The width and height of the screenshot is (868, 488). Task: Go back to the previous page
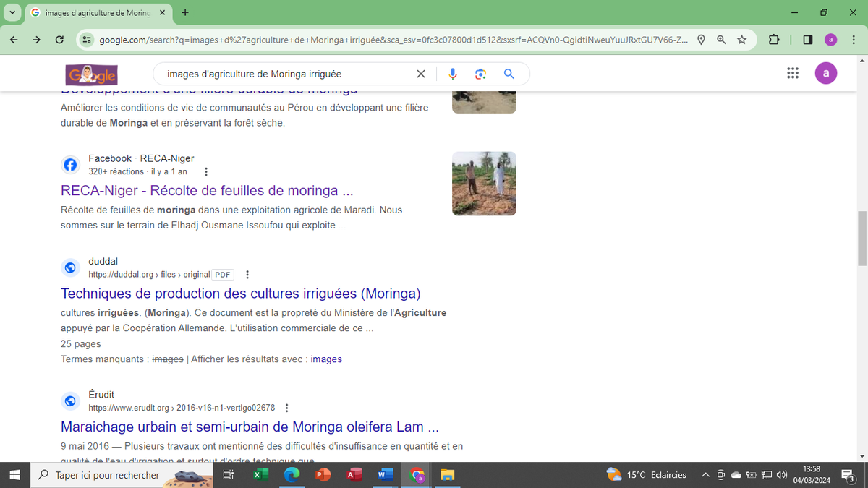coord(14,40)
